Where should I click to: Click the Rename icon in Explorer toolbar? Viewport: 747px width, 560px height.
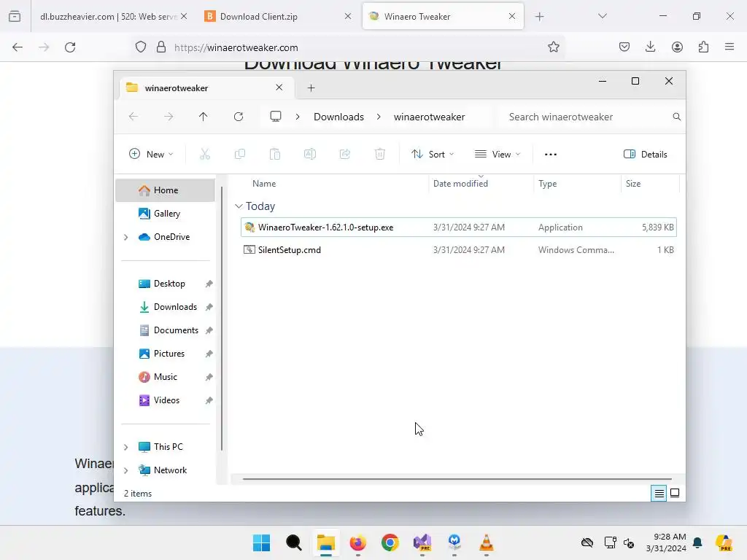310,155
